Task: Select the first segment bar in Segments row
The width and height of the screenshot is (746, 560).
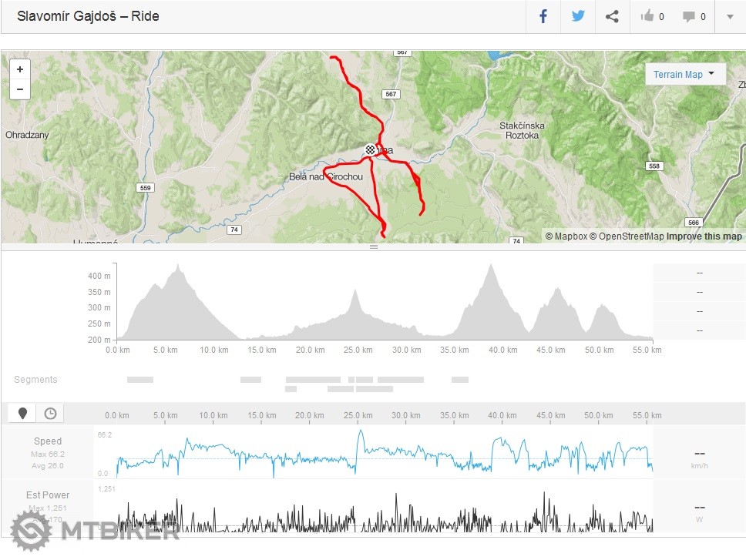Action: [139, 380]
